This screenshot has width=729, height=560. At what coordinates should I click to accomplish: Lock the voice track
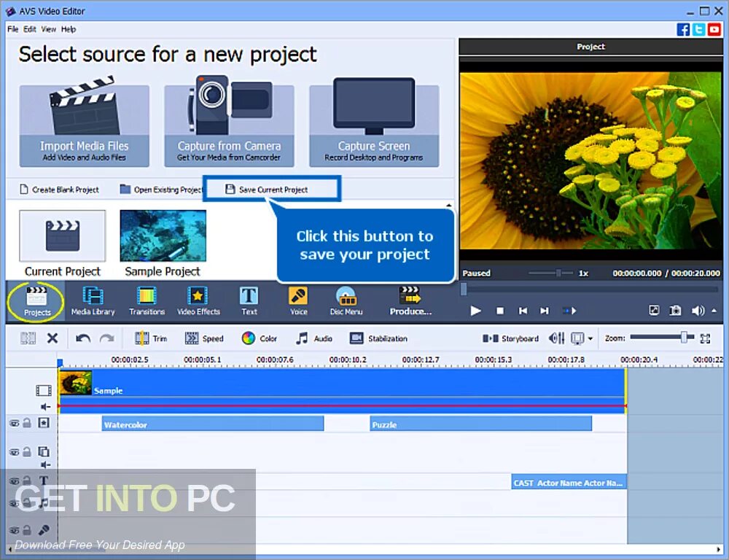coord(27,529)
